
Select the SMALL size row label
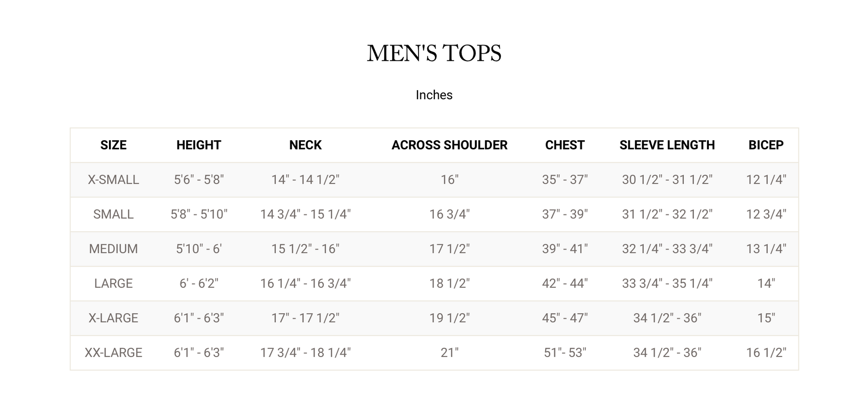(x=113, y=214)
